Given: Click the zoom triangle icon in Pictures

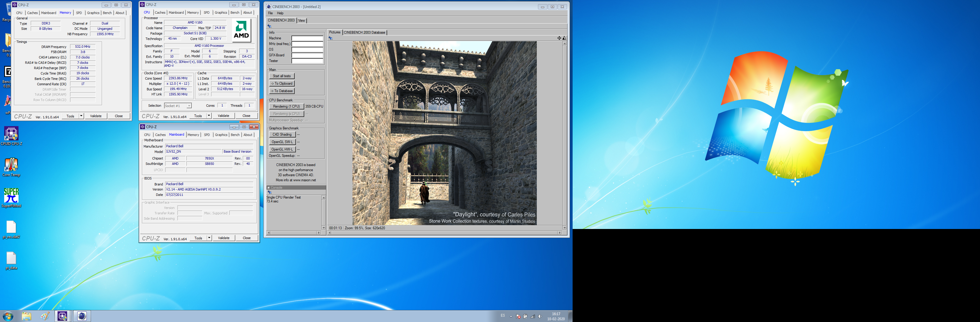Looking at the screenshot, I should 564,38.
